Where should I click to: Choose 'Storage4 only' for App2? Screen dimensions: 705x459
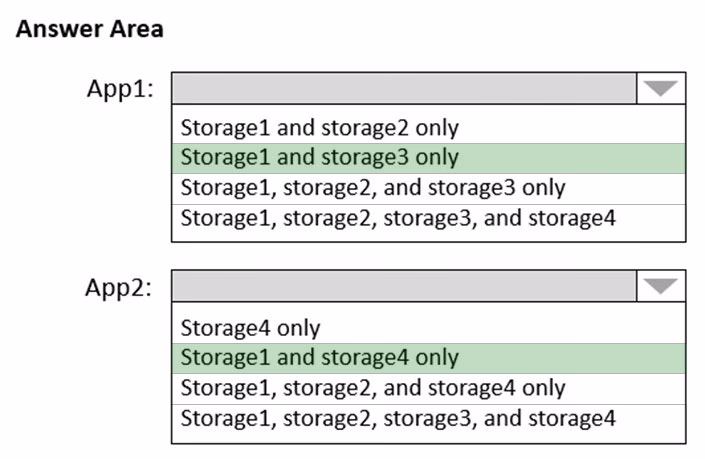(x=428, y=328)
